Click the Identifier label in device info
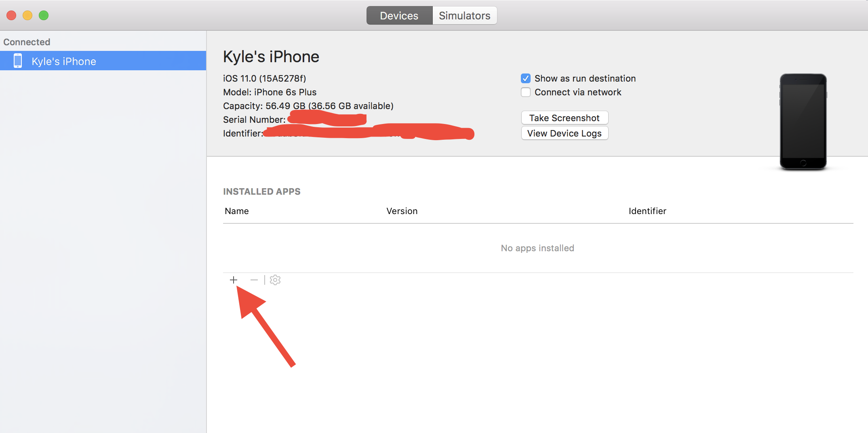The height and width of the screenshot is (433, 868). click(243, 133)
